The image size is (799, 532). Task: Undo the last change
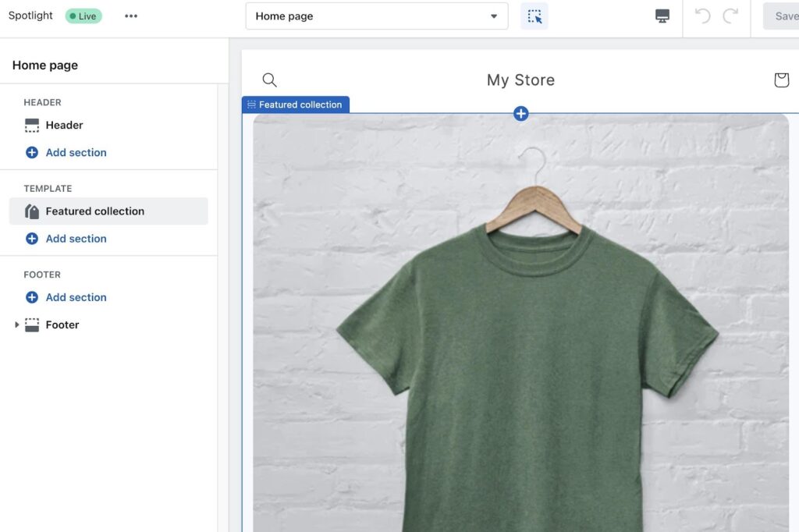pos(702,16)
